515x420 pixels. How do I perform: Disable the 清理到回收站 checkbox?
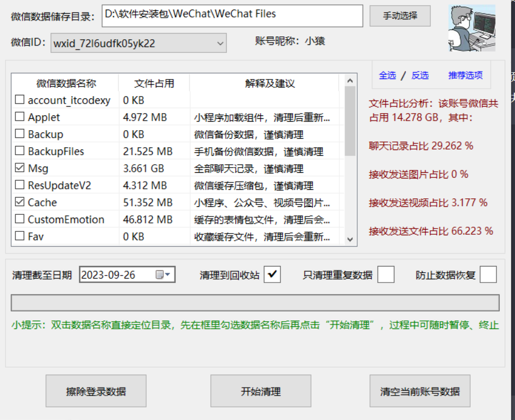(272, 275)
